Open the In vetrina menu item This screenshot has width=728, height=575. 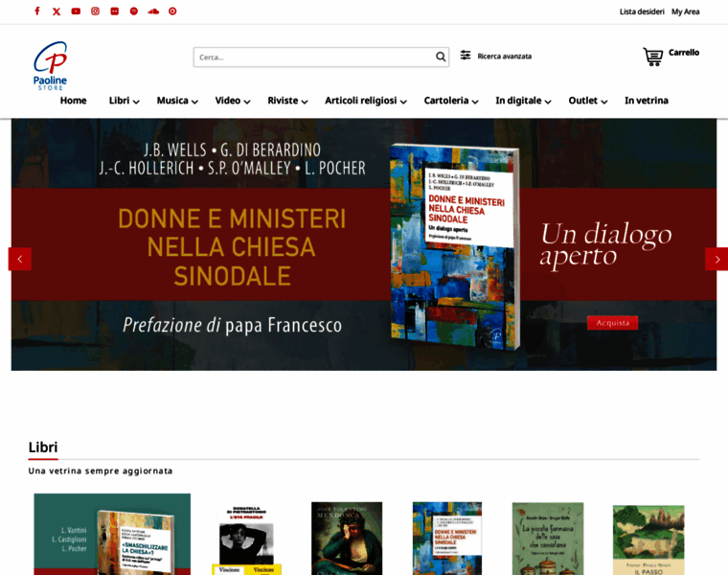point(647,101)
